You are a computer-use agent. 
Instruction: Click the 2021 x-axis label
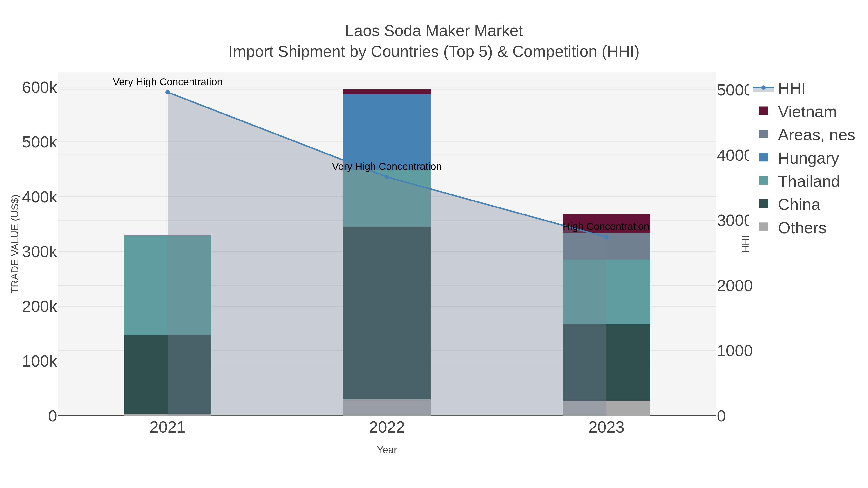coord(168,428)
